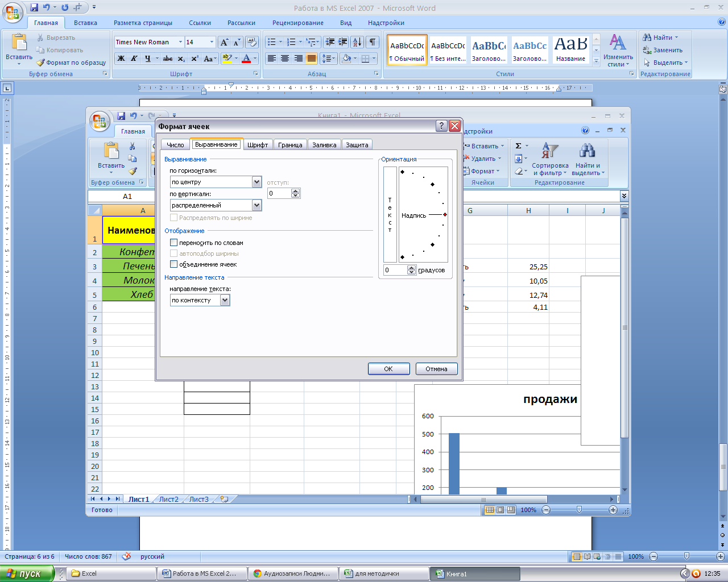Open the Times New Roman font dropdown
Image resolution: width=728 pixels, height=582 pixels.
point(180,42)
